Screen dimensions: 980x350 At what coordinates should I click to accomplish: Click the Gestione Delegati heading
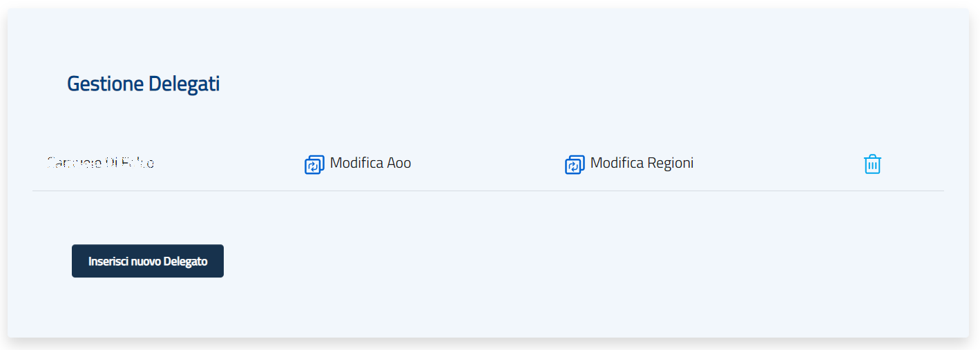[x=143, y=84]
